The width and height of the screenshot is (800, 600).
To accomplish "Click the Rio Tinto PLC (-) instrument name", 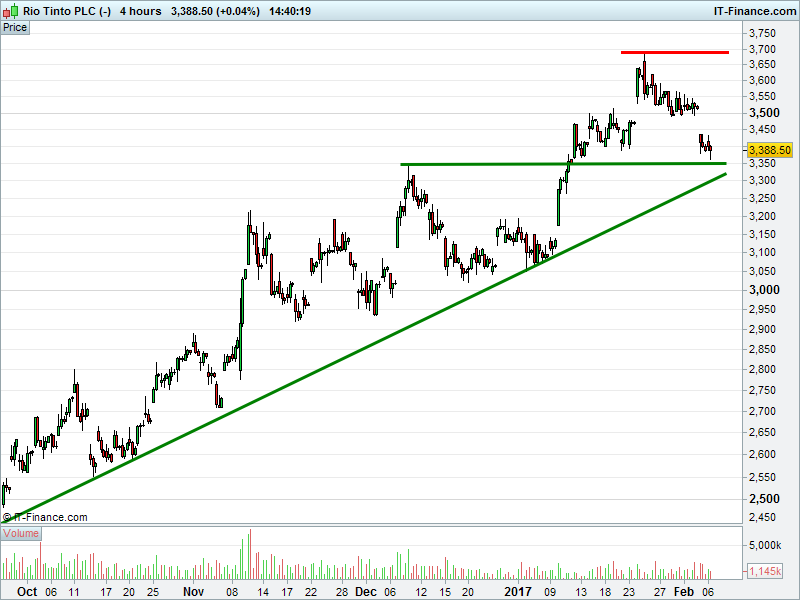I will coord(67,11).
